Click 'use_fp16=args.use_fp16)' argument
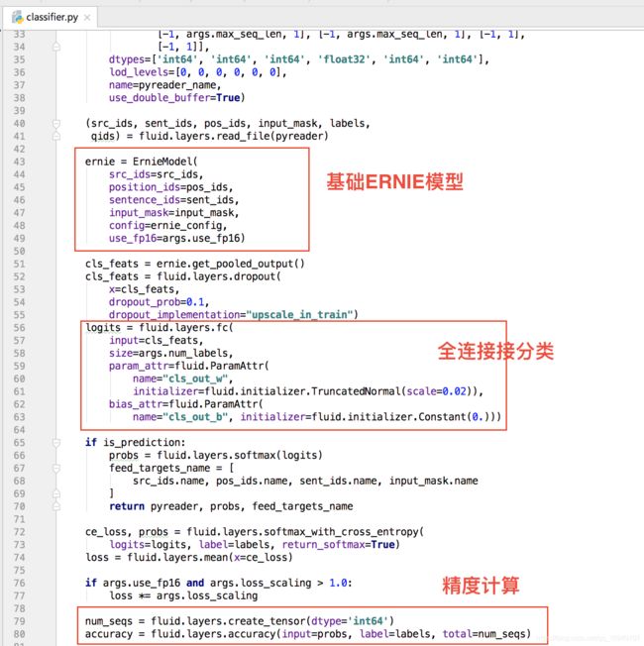The image size is (644, 646). point(176,238)
